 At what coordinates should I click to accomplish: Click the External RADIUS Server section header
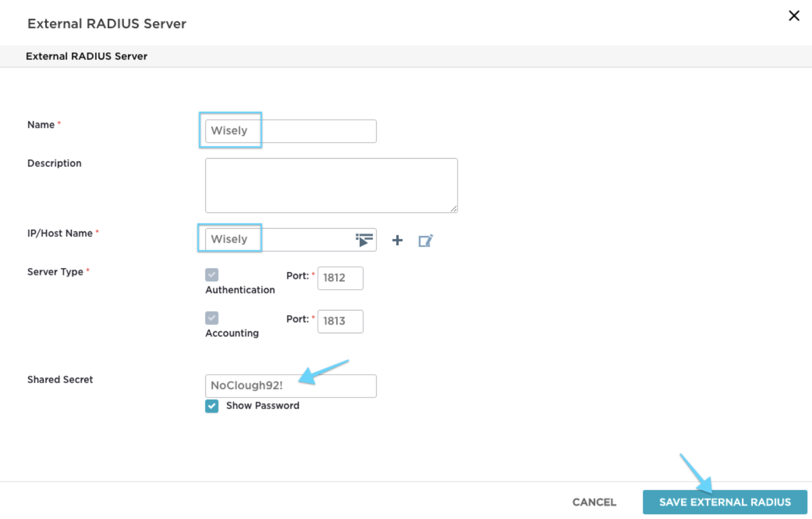pyautogui.click(x=87, y=56)
